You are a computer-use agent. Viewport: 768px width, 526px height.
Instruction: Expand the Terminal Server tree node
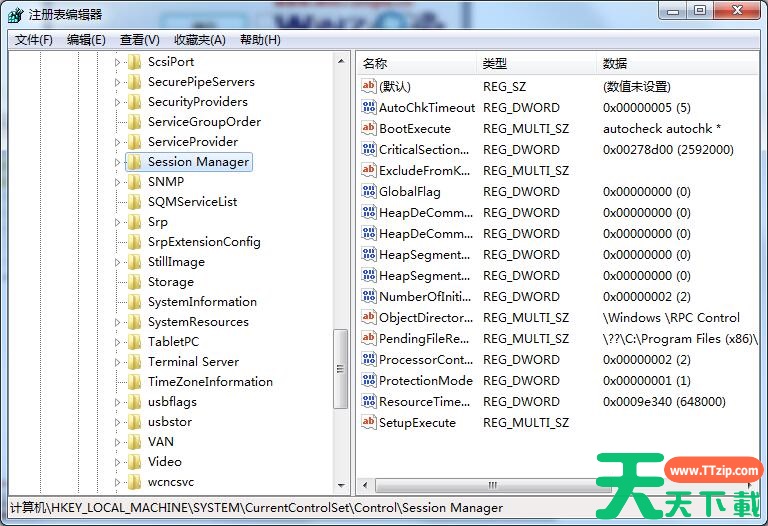pos(117,362)
